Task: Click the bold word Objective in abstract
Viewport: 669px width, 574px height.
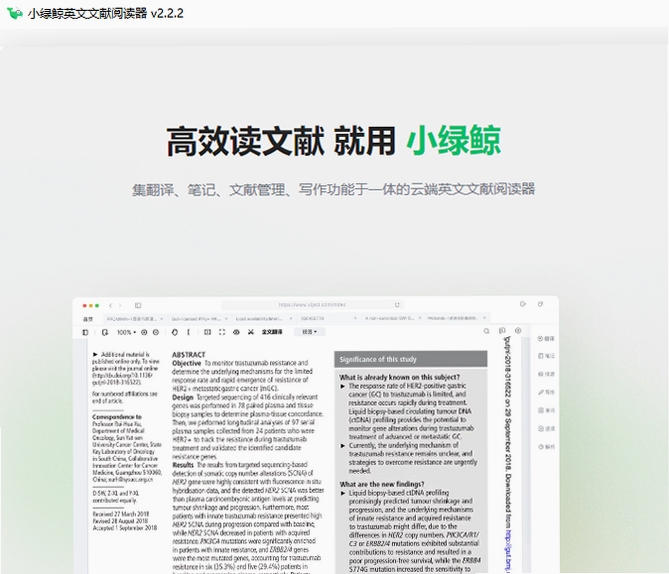Action: [x=186, y=363]
